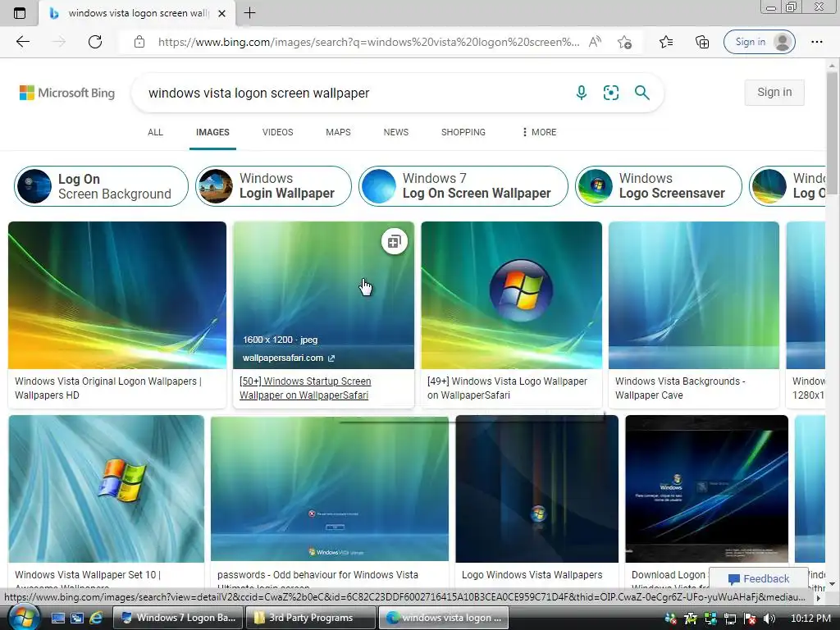This screenshot has height=630, width=840.
Task: Open Windows Vista Logo Wallpaper orb thumbnail
Action: [x=511, y=294]
